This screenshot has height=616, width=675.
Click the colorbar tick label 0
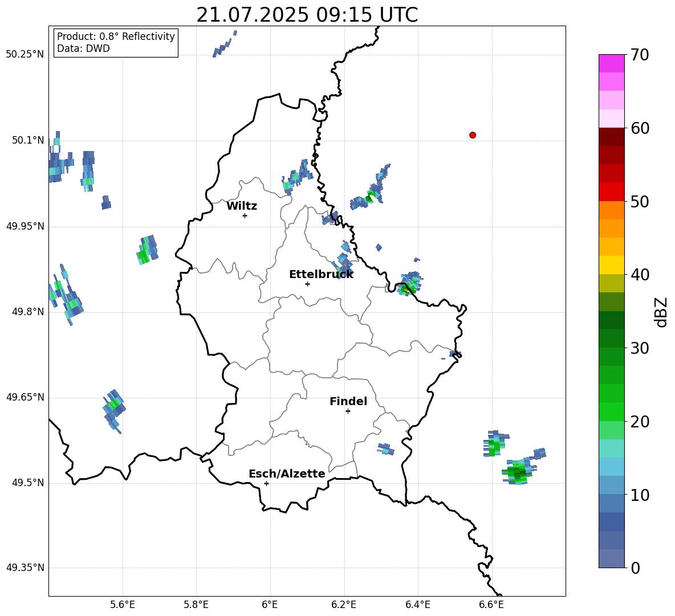click(635, 568)
